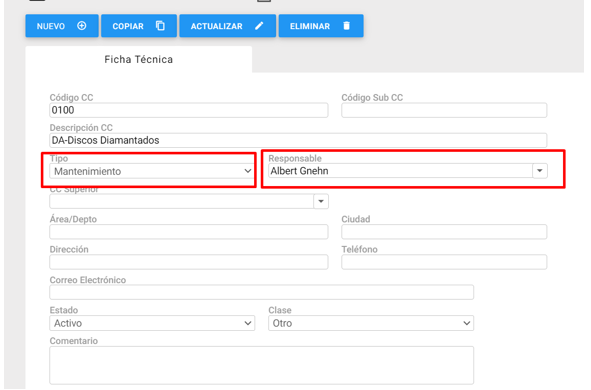Click the plus icon on NUEVO button
Screen dimensions: 591x390
[x=82, y=26]
